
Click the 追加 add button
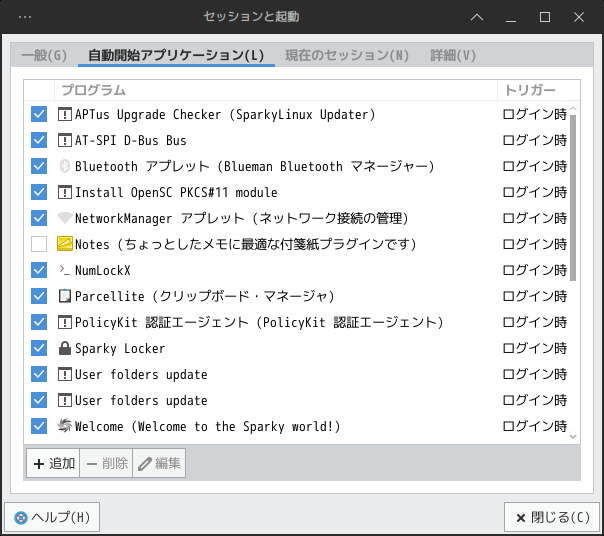(x=53, y=463)
